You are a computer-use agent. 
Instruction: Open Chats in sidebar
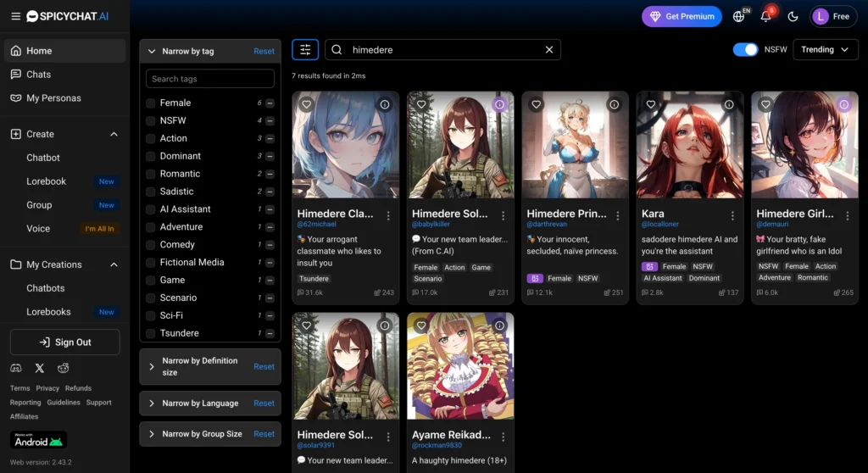pyautogui.click(x=64, y=75)
